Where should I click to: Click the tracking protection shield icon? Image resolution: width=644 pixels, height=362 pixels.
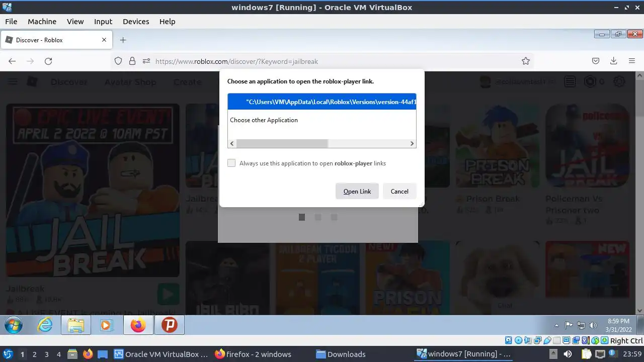[x=118, y=61]
